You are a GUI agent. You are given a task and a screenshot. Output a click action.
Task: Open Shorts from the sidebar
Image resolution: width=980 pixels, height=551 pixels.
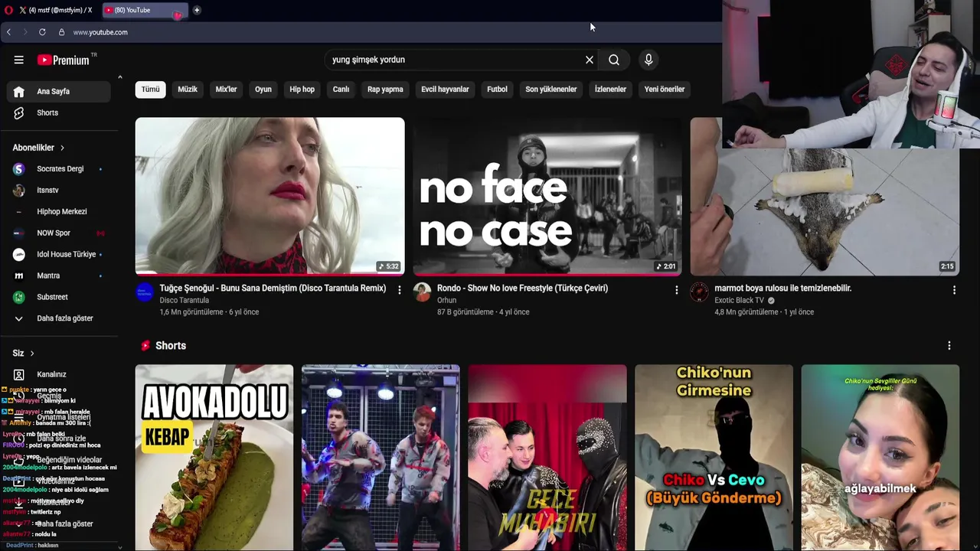click(59, 112)
